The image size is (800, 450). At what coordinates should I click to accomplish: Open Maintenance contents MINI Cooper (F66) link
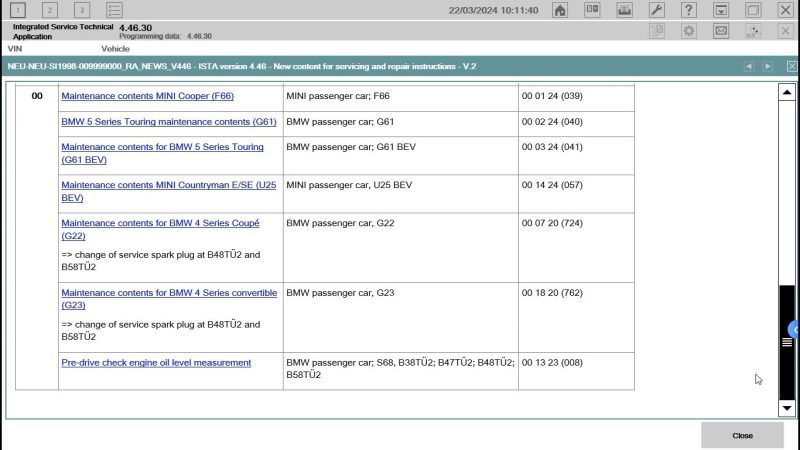(x=147, y=96)
